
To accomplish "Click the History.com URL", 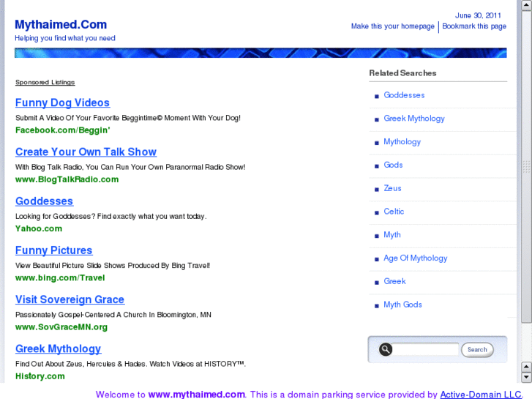I will point(40,376).
